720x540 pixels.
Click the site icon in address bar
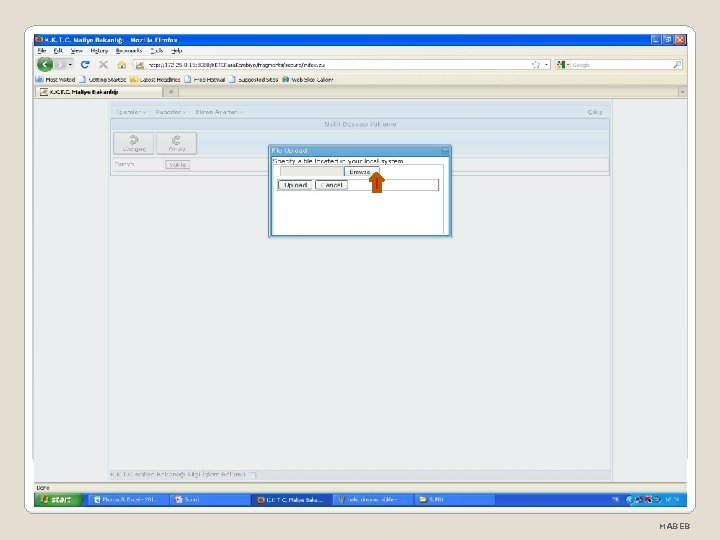140,65
